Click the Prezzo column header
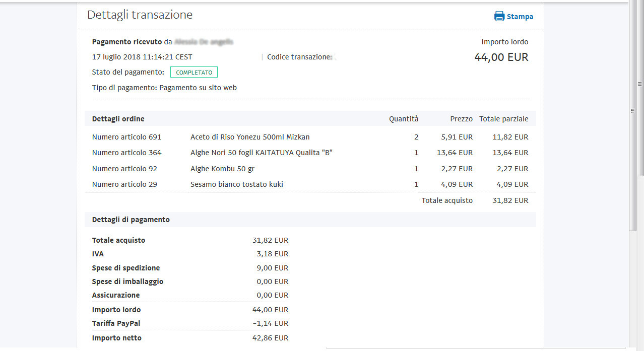644x351 pixels. point(461,119)
